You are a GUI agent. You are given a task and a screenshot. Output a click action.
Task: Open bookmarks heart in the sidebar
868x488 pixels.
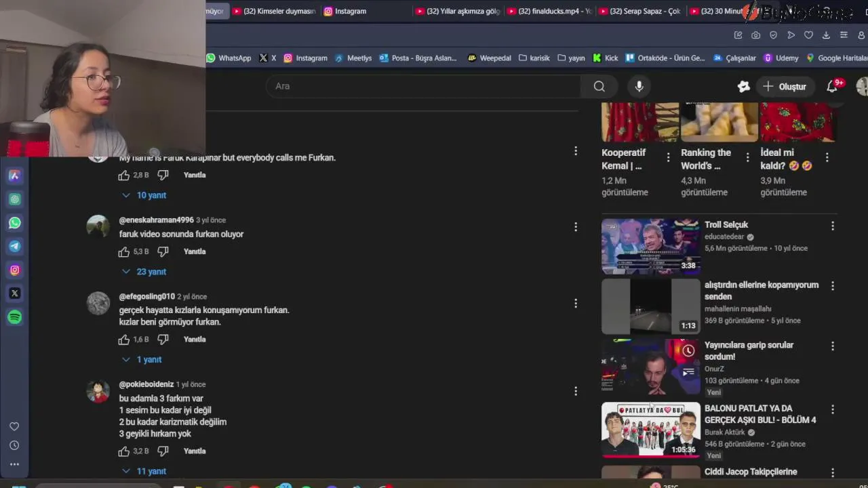coord(14,426)
